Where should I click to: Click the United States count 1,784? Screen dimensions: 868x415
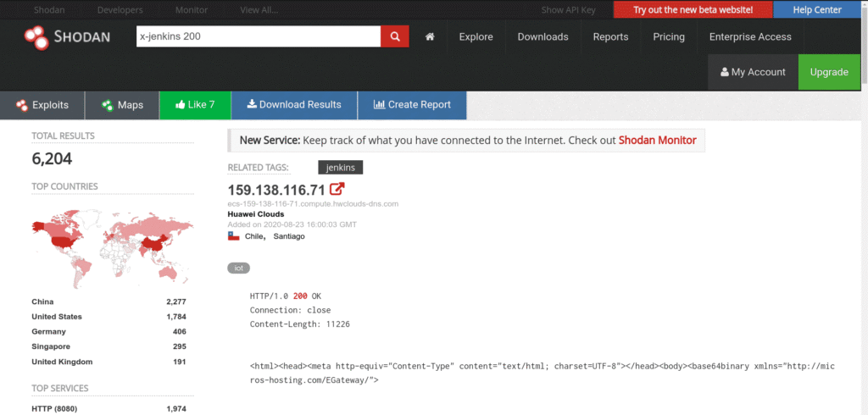coord(176,317)
